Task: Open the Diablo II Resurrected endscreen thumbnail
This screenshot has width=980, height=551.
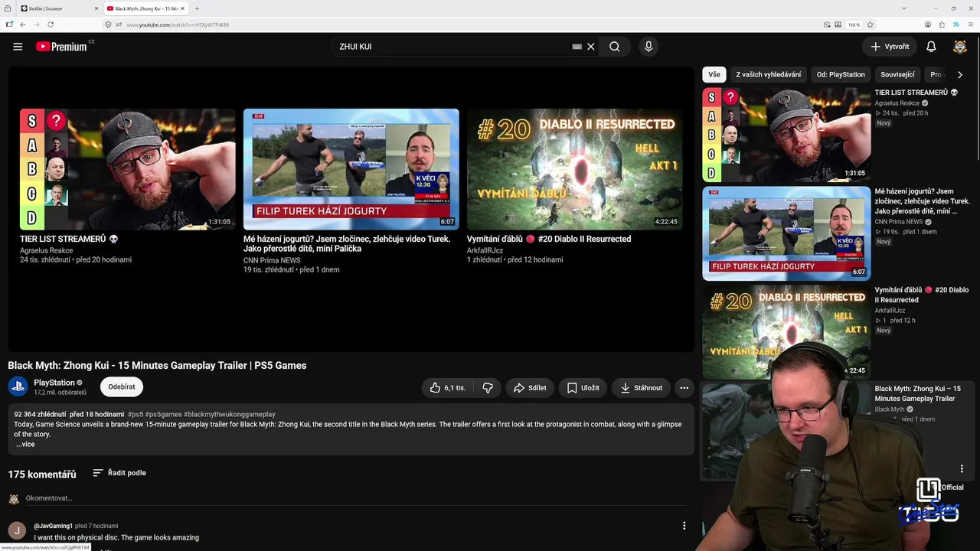Action: 574,169
